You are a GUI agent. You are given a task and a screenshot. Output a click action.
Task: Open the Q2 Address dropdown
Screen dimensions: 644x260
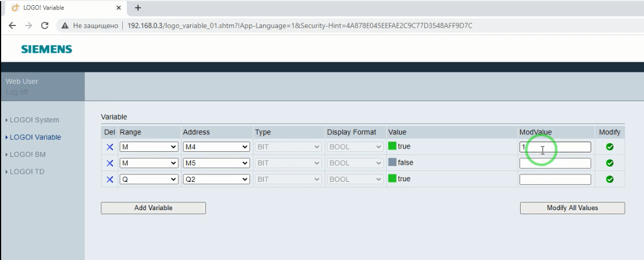click(x=216, y=180)
